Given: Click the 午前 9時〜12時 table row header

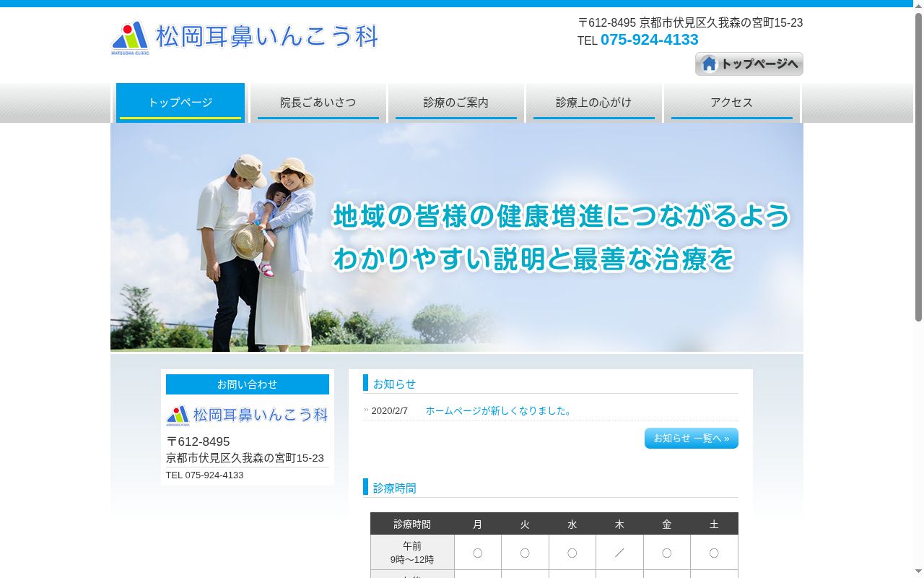Looking at the screenshot, I should click(x=412, y=553).
